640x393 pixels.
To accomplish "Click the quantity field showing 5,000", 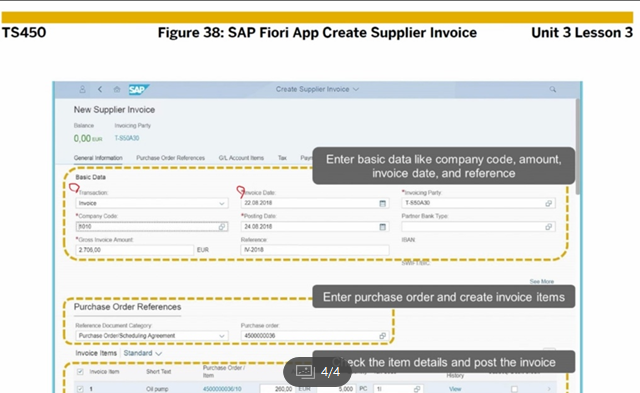I will coord(335,389).
